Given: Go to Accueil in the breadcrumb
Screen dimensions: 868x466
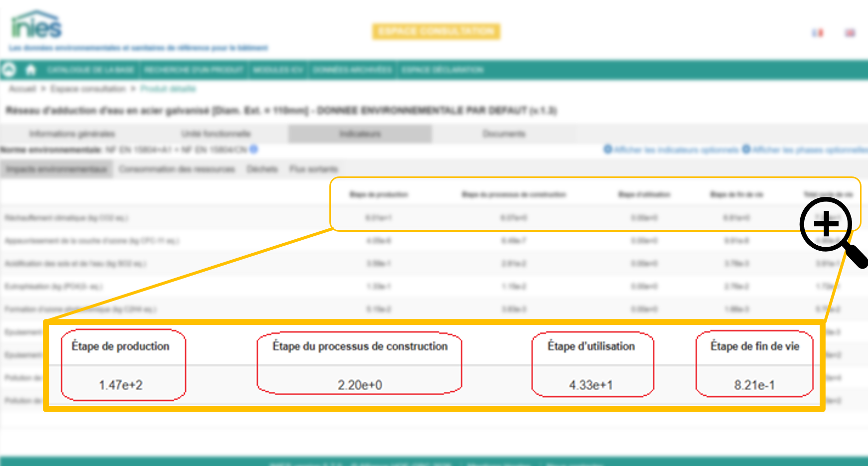Looking at the screenshot, I should (x=22, y=89).
